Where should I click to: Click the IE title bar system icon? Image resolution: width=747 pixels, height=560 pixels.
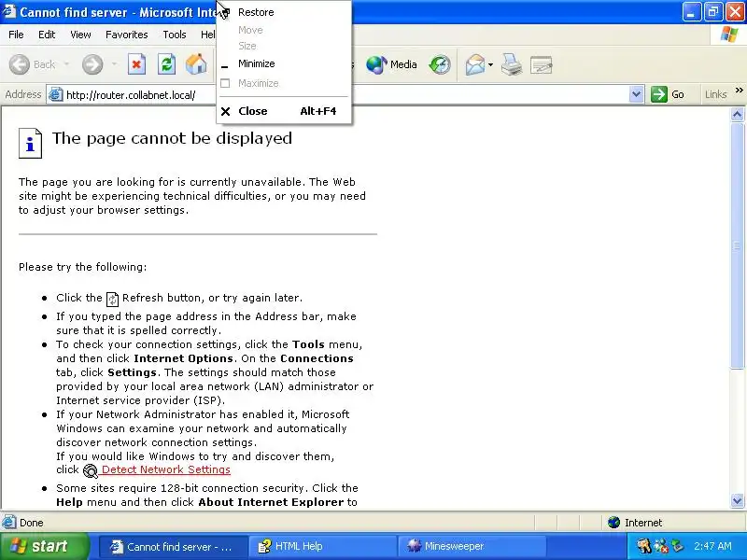[9, 11]
